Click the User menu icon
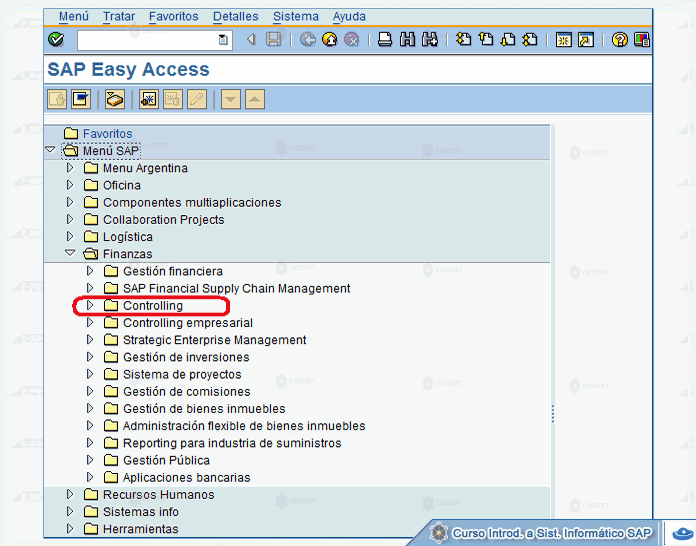The image size is (696, 546). point(57,99)
